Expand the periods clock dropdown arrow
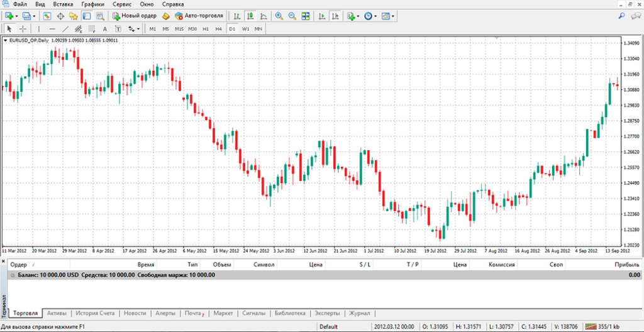644x332 pixels. pyautogui.click(x=376, y=16)
